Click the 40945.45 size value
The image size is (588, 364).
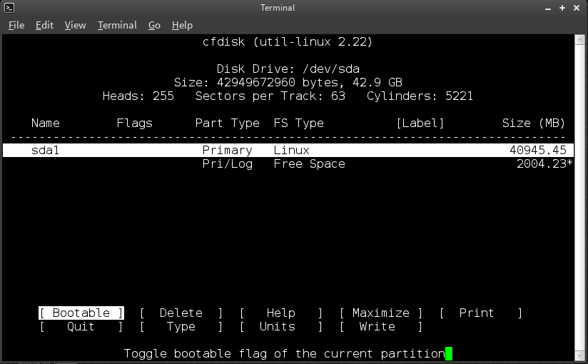[x=538, y=150]
